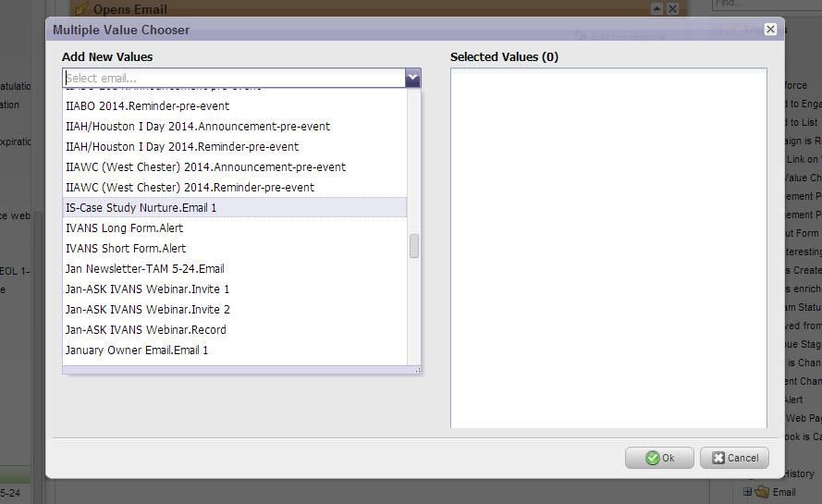Select January Owner Email.Email 1
The width and height of the screenshot is (822, 504).
coord(137,350)
